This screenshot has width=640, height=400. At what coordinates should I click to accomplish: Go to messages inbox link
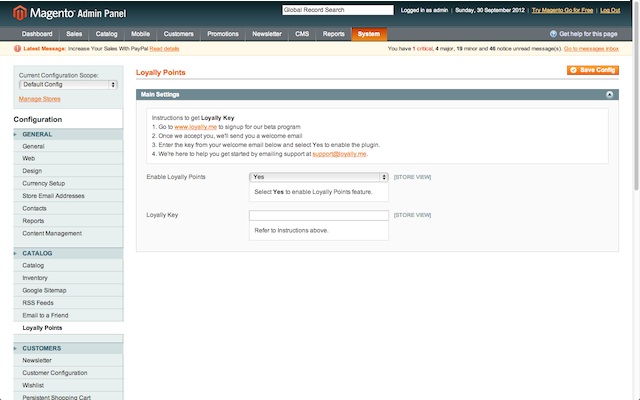(591, 49)
